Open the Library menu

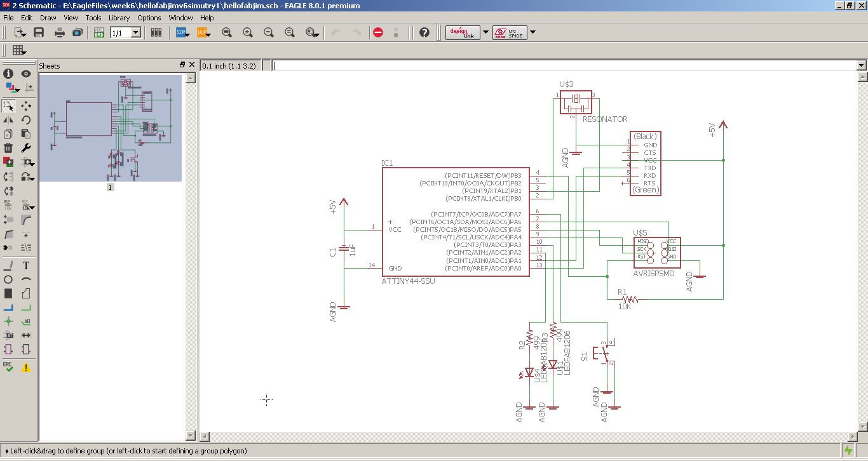[x=119, y=18]
